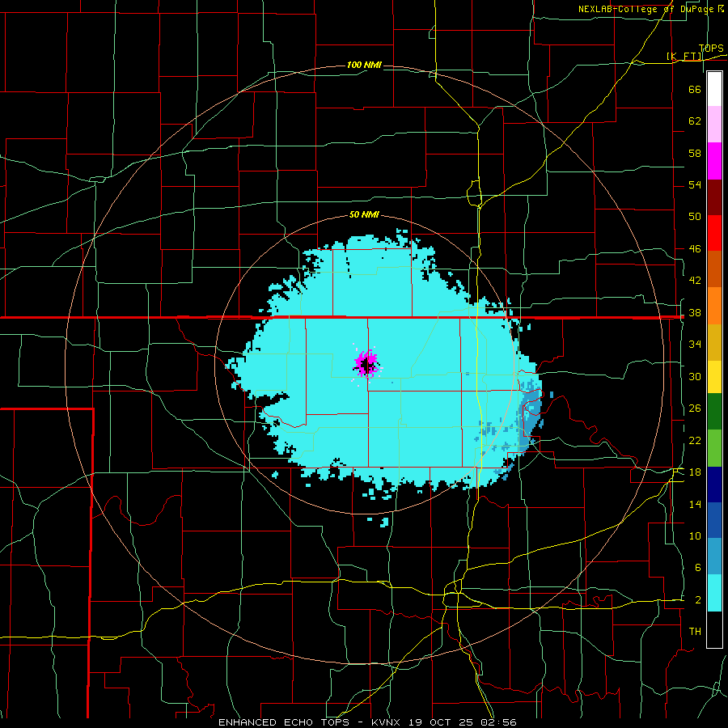Click the yellow legend swatch
Screen dimensions: 728x728
714,376
